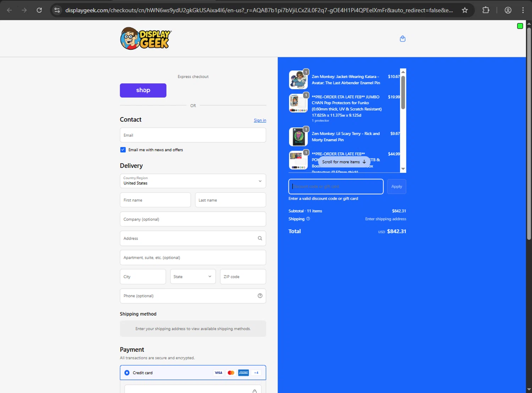Click the down arrow in Scroll for more items
Image resolution: width=532 pixels, height=393 pixels.
(x=364, y=162)
